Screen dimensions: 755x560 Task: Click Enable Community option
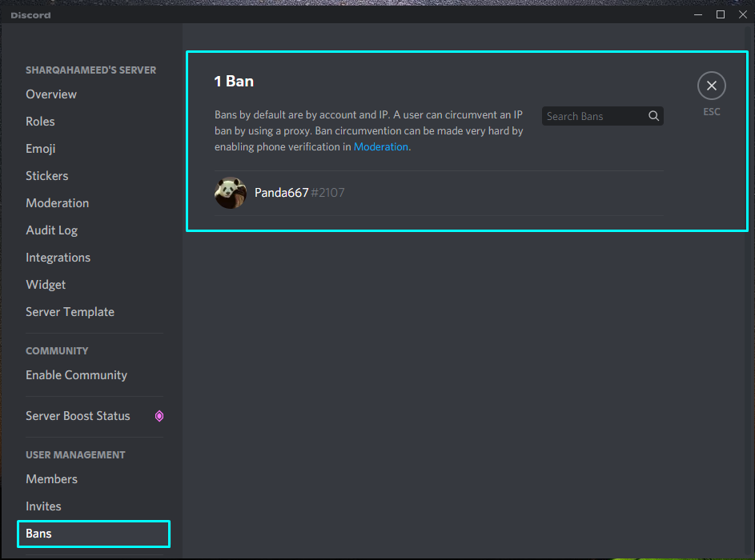pyautogui.click(x=76, y=375)
